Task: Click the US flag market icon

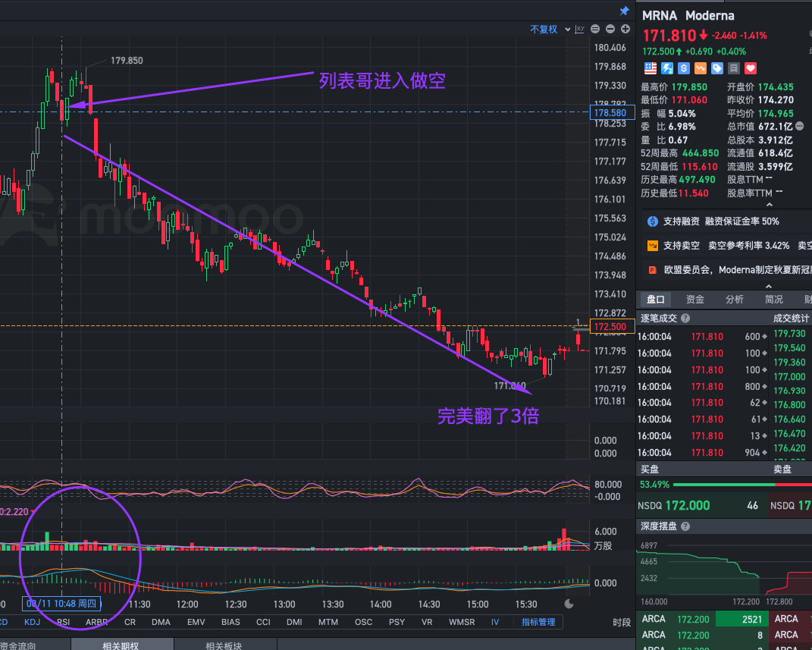Action: pos(651,68)
